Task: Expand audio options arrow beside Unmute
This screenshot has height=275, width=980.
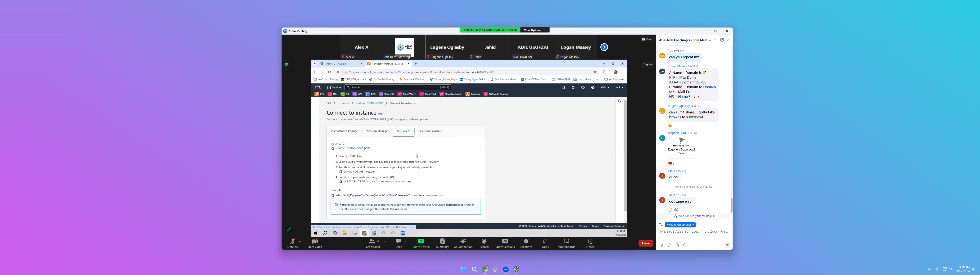Action: click(300, 241)
